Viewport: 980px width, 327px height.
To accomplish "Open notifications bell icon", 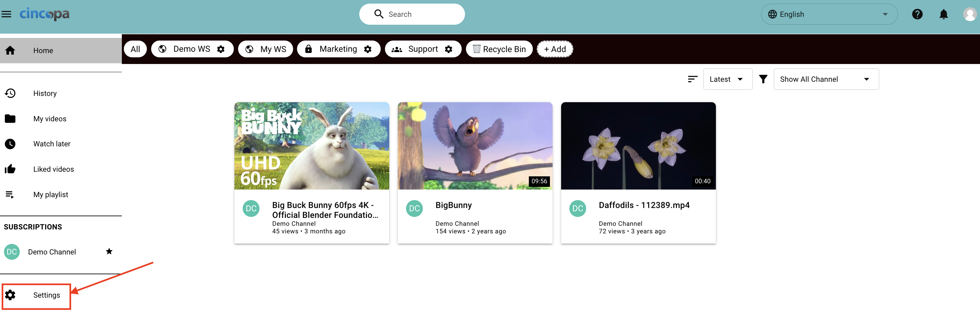I will click(x=943, y=15).
